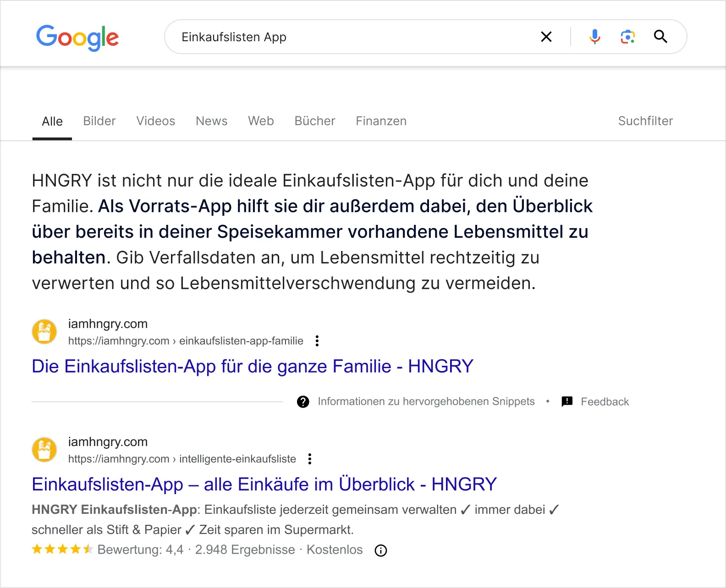
Task: Start voice search with the microphone icon
Action: tap(595, 37)
